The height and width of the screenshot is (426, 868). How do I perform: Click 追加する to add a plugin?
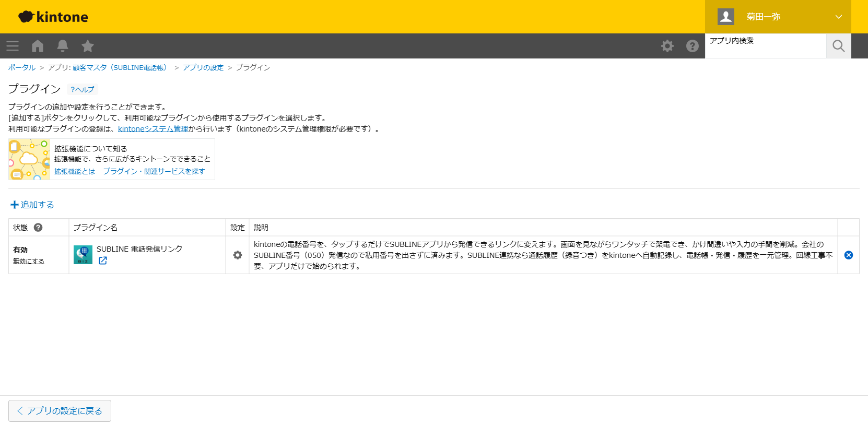32,205
